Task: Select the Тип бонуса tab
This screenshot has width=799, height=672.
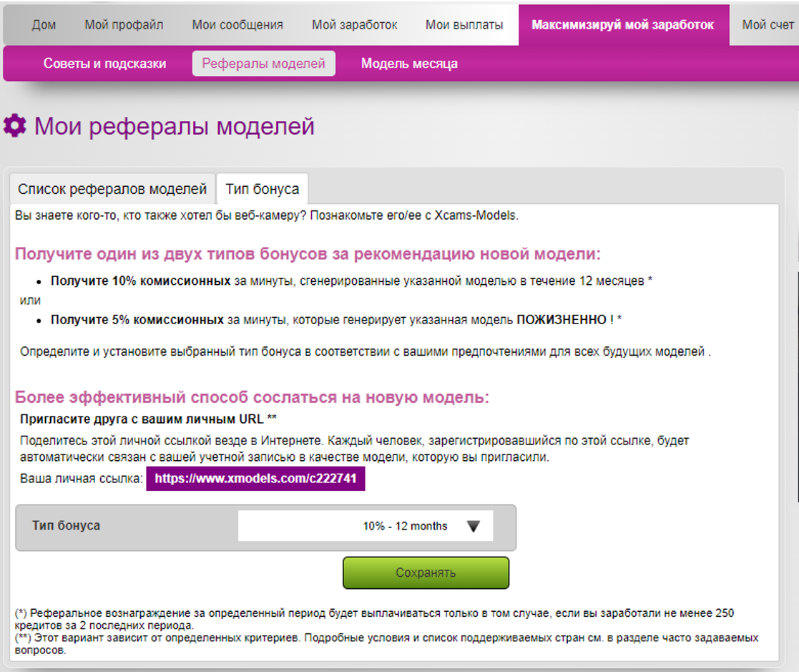Action: 263,189
